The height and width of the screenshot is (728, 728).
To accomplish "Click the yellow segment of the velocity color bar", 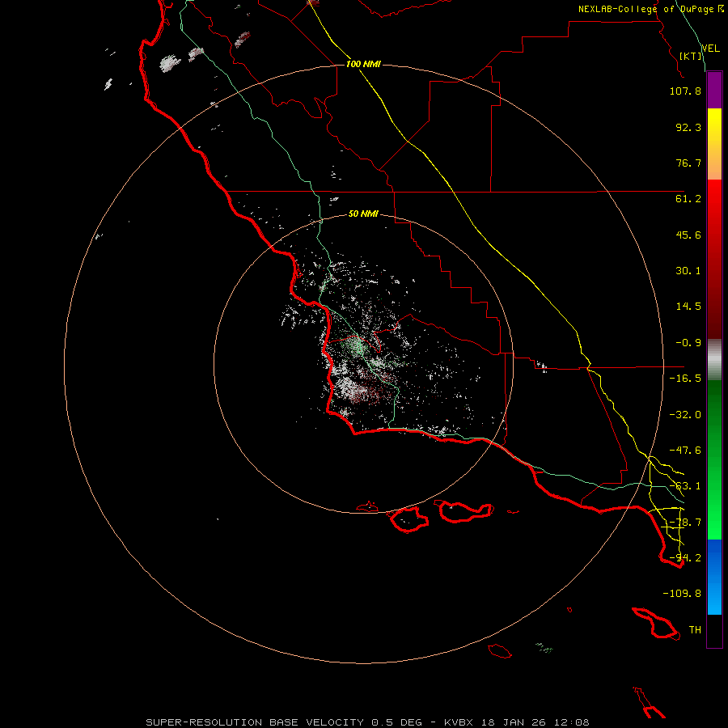I will (714, 144).
